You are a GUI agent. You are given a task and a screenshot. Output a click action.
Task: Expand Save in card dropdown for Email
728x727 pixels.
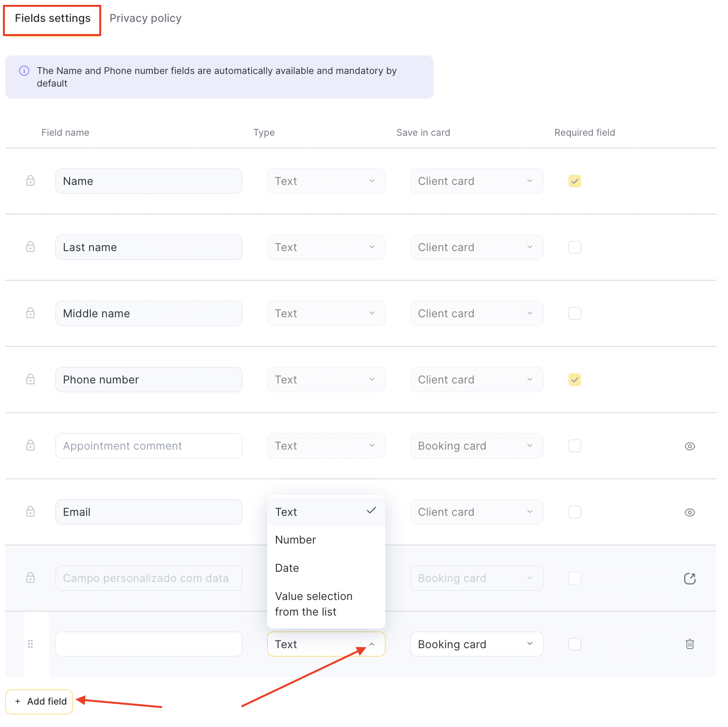(476, 512)
